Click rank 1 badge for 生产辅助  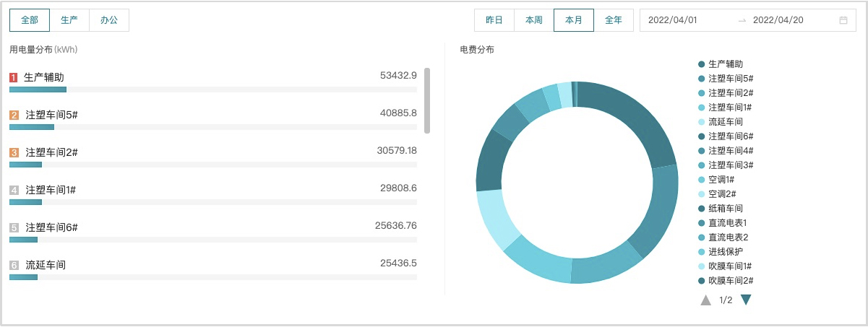(14, 77)
